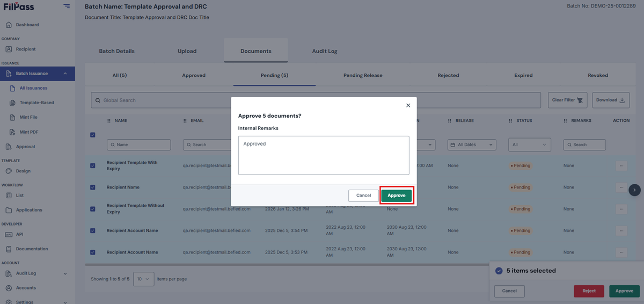
Task: Open action menu for Recipient Name row
Action: (621, 187)
